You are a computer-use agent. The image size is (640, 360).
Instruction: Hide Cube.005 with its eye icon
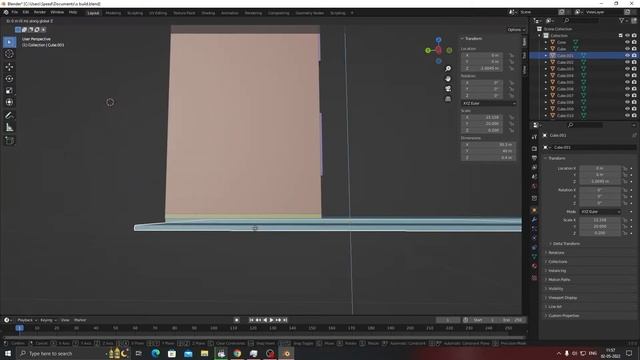click(627, 82)
